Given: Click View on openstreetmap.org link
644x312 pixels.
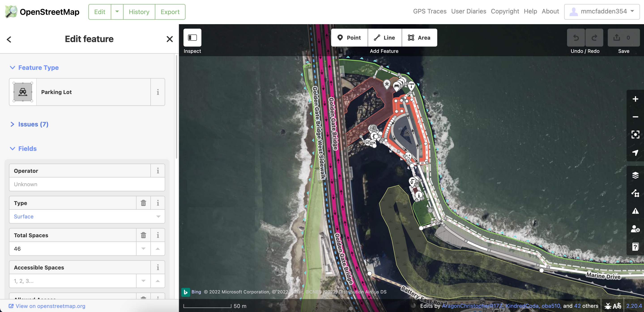Looking at the screenshot, I should tap(47, 306).
